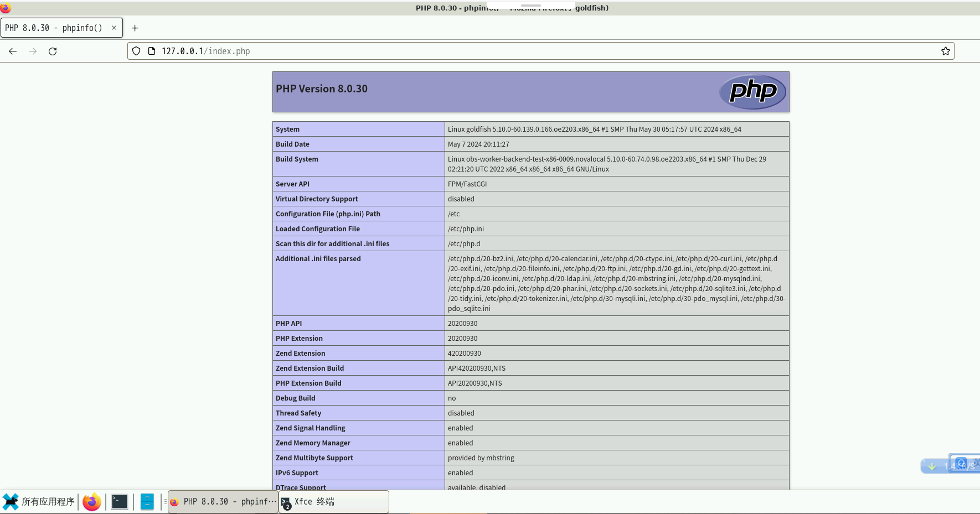Click the Zend Multibyte Support label
Viewport: 980px width, 514px height.
click(x=314, y=458)
